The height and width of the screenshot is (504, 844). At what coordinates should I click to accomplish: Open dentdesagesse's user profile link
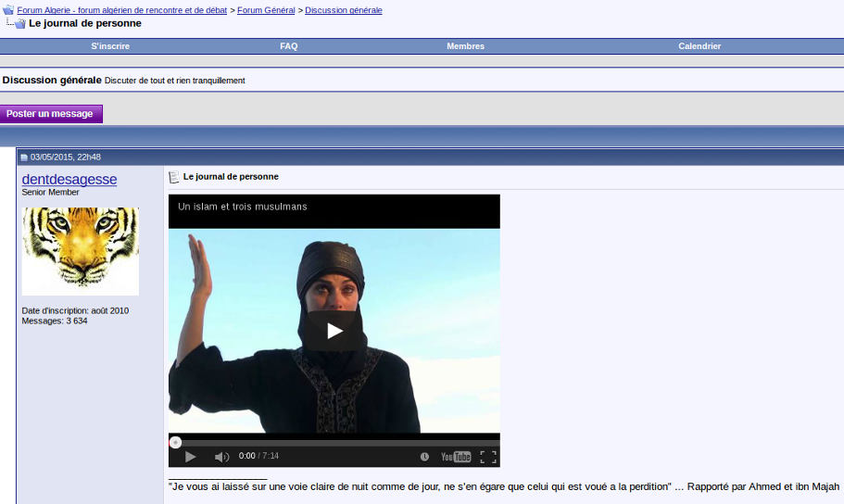(69, 180)
